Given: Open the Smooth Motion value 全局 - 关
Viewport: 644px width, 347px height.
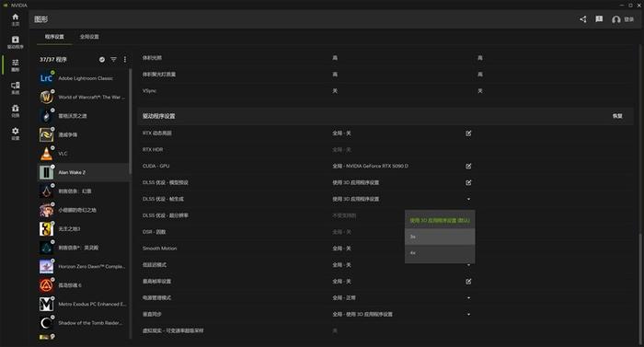Looking at the screenshot, I should (x=341, y=249).
